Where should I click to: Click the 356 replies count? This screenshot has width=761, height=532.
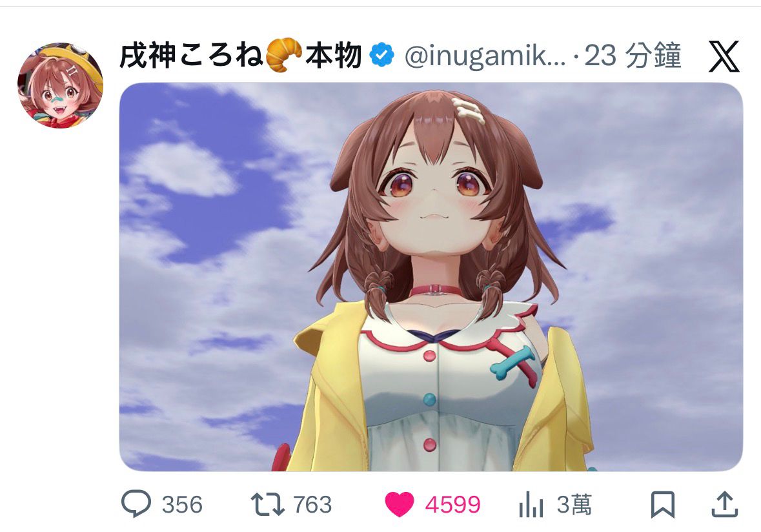pyautogui.click(x=182, y=505)
